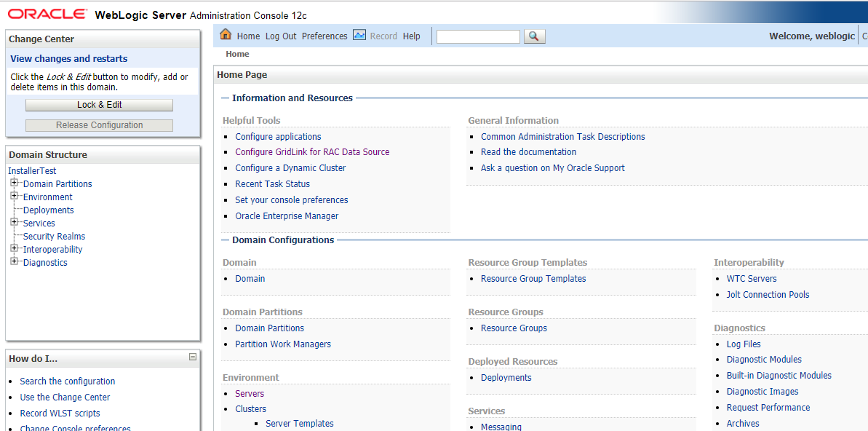Click the console search input field

(478, 36)
